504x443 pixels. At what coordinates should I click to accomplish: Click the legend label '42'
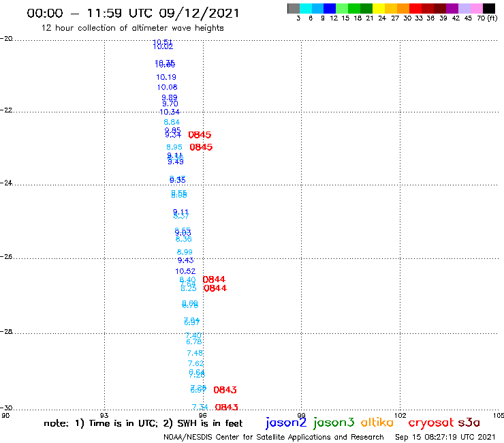[456, 18]
